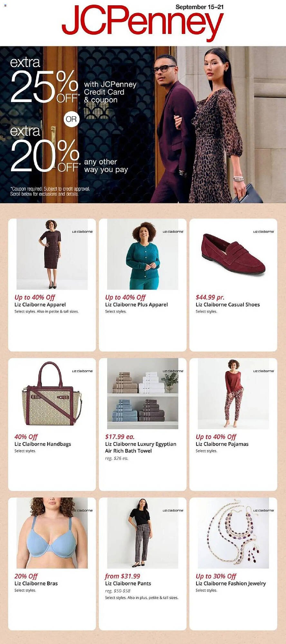Screen dimensions: 286x644
Task: Open Liz Claiborne Casual Shoes link
Action: tap(228, 305)
